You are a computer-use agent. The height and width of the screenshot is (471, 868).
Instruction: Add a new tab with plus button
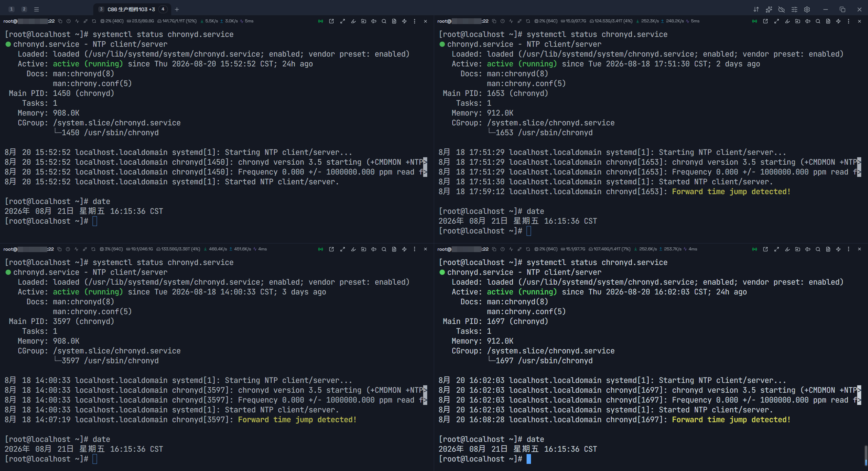pos(177,9)
